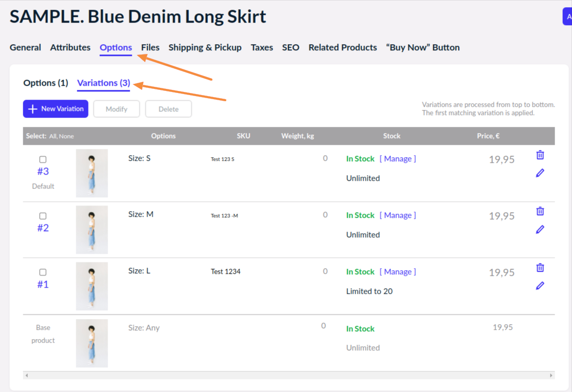This screenshot has height=392, width=572.
Task: Delete variation #3 with trash icon
Action: [540, 155]
